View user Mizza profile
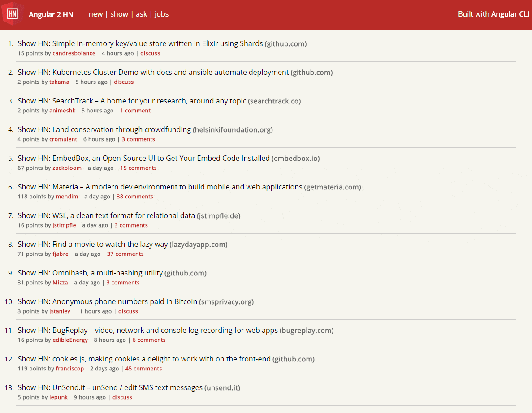The image size is (532, 413). [x=60, y=283]
